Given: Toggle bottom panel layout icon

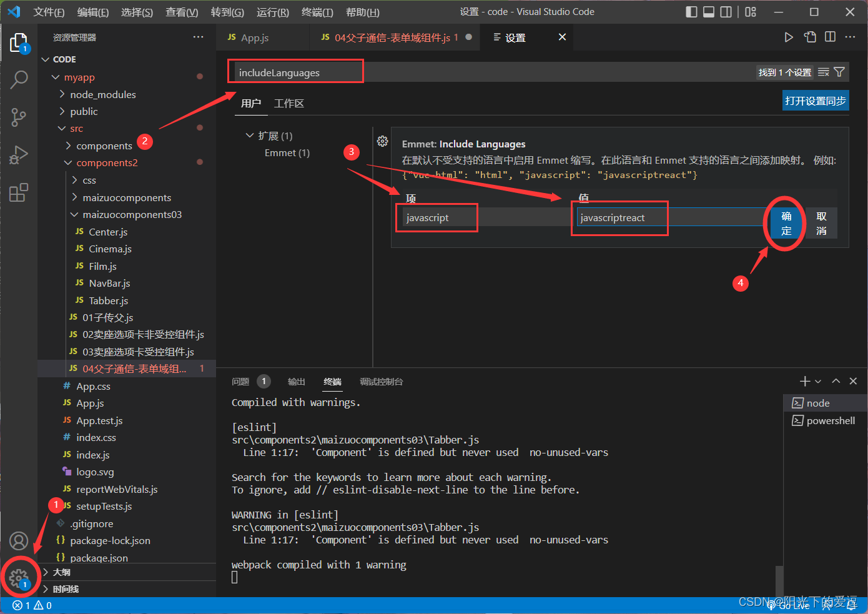Looking at the screenshot, I should pos(709,12).
